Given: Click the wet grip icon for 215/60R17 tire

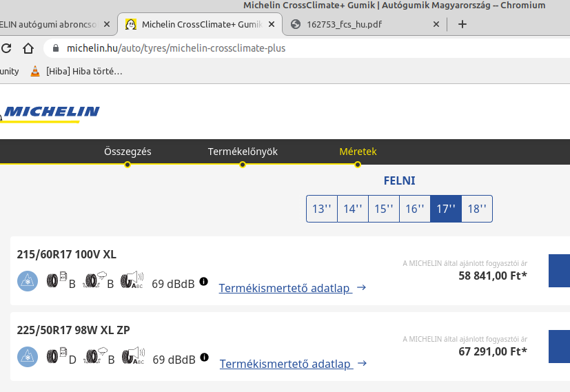Looking at the screenshot, I should (x=92, y=281).
